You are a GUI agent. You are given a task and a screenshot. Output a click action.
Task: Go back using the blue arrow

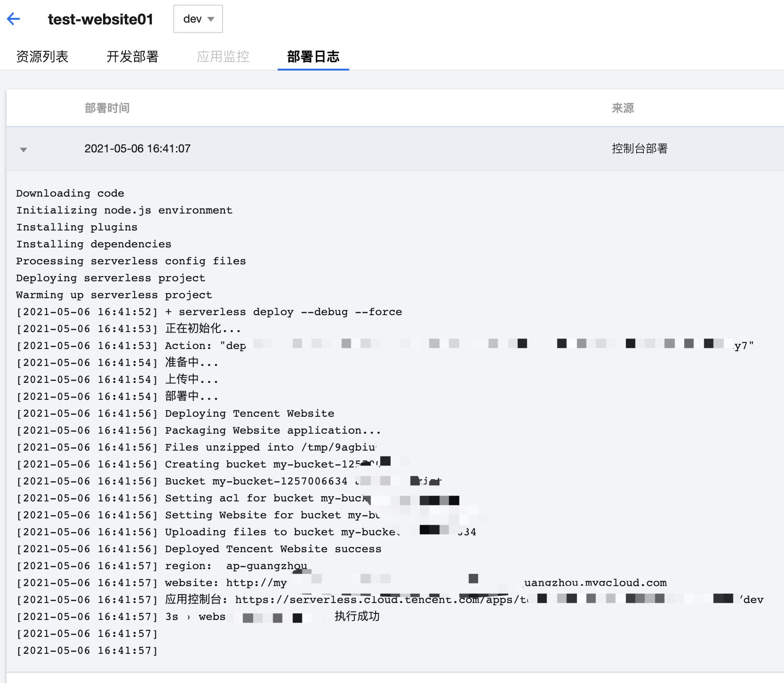pyautogui.click(x=14, y=19)
